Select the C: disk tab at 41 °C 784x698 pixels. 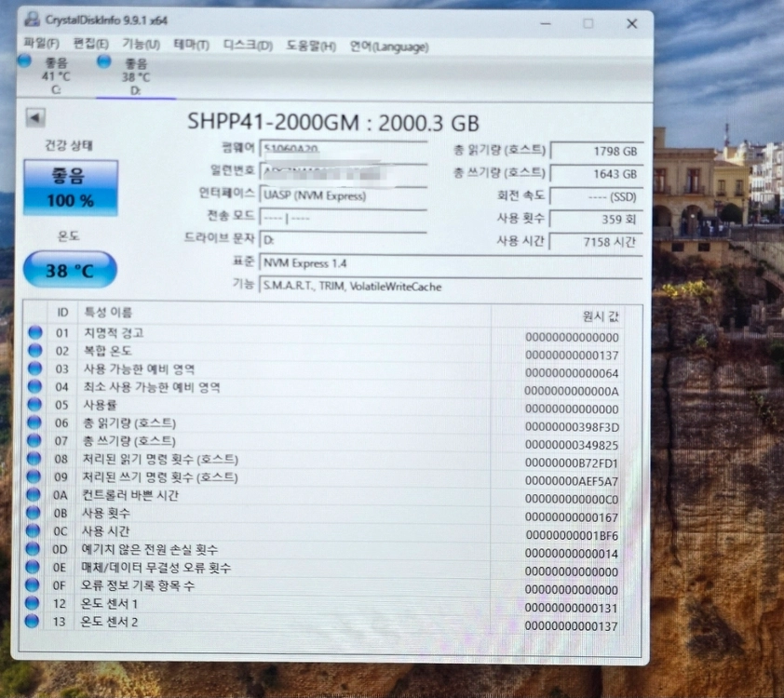[56, 76]
